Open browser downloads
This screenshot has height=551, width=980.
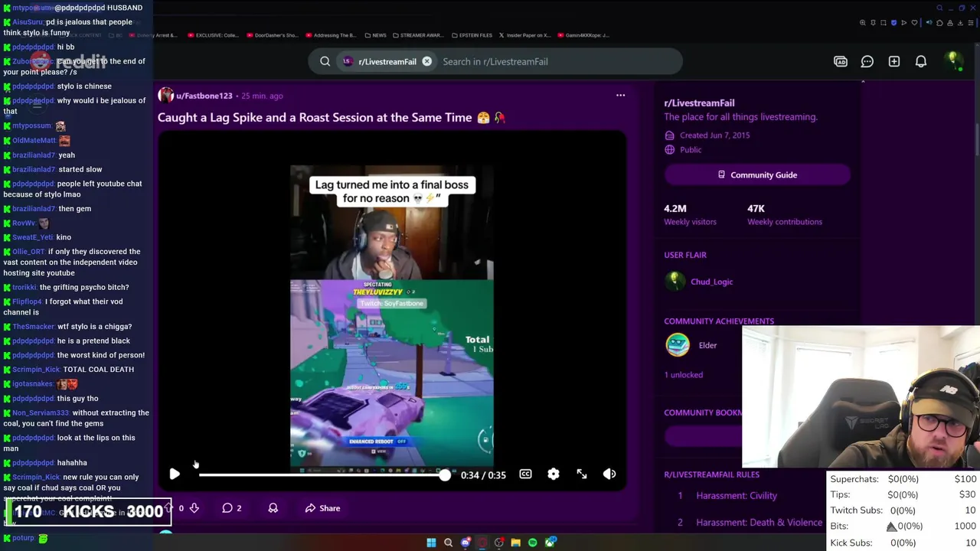click(x=960, y=23)
